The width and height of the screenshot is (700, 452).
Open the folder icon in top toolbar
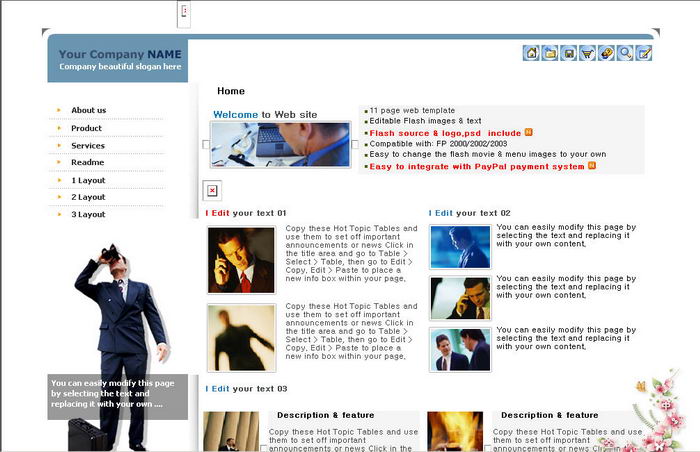(550, 53)
